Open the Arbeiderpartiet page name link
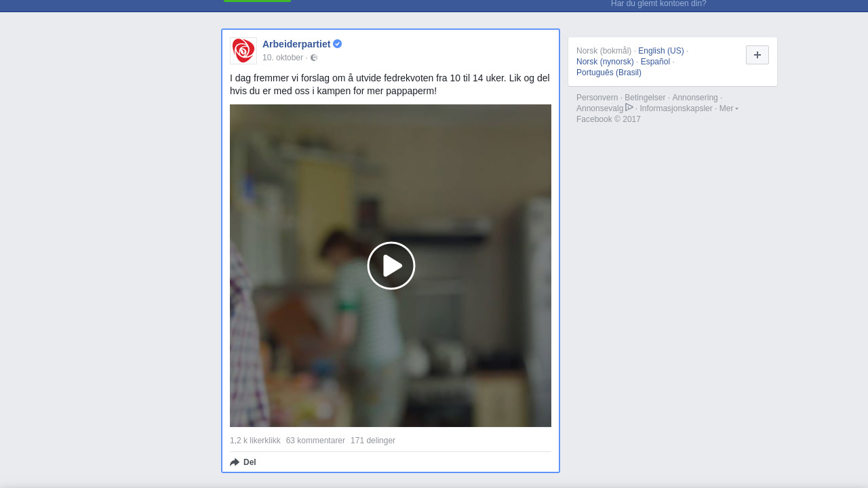 click(x=296, y=44)
